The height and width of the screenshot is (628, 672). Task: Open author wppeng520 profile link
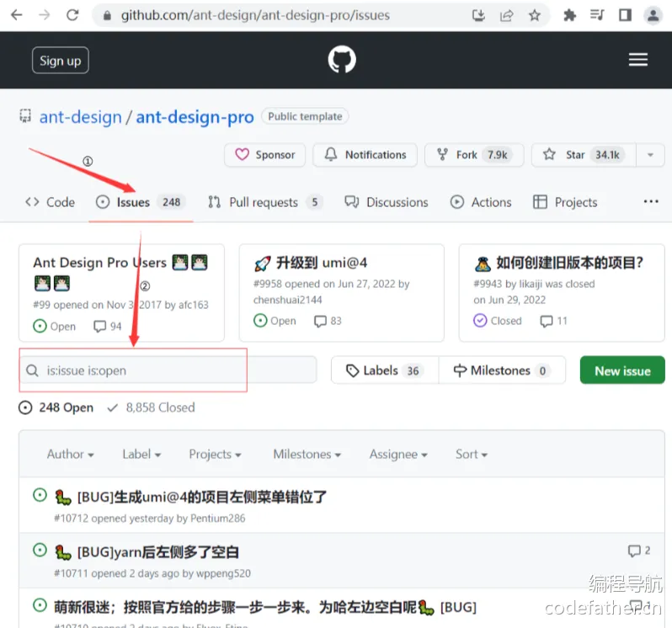223,573
